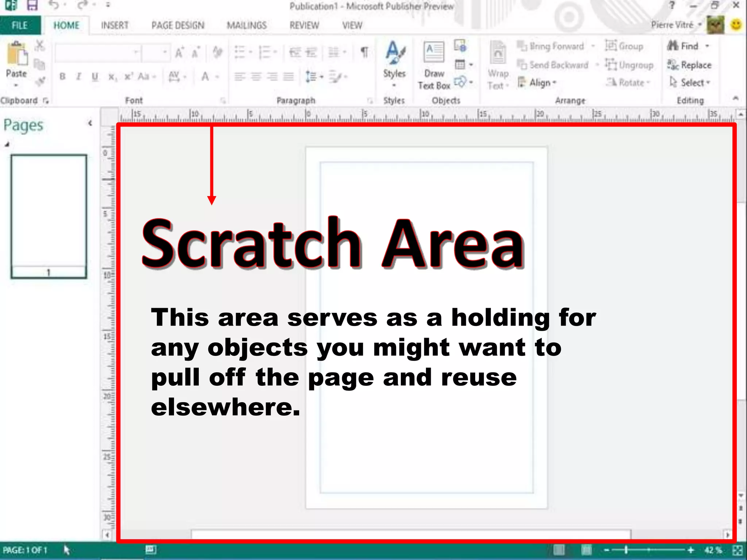This screenshot has width=747, height=560.
Task: Click the Shrink Font icon
Action: pyautogui.click(x=196, y=52)
